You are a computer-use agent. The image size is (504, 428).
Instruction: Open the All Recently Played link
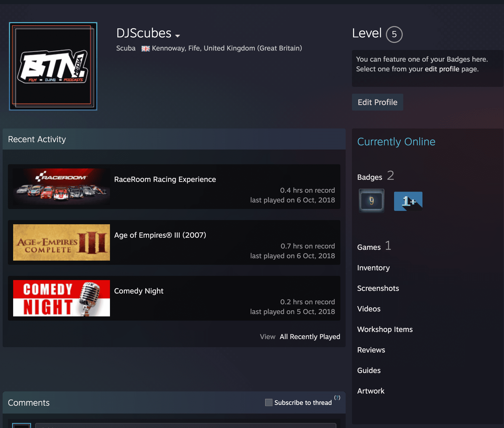[x=310, y=337]
